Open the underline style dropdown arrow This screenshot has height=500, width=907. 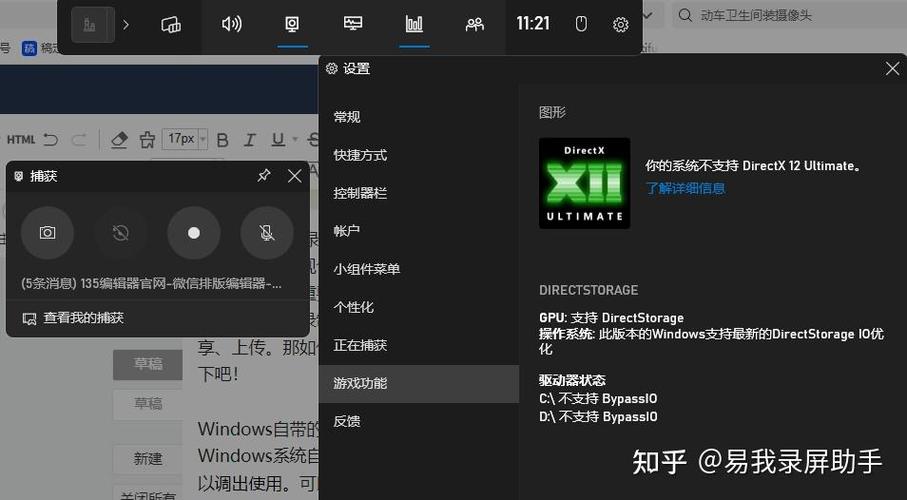tap(294, 139)
